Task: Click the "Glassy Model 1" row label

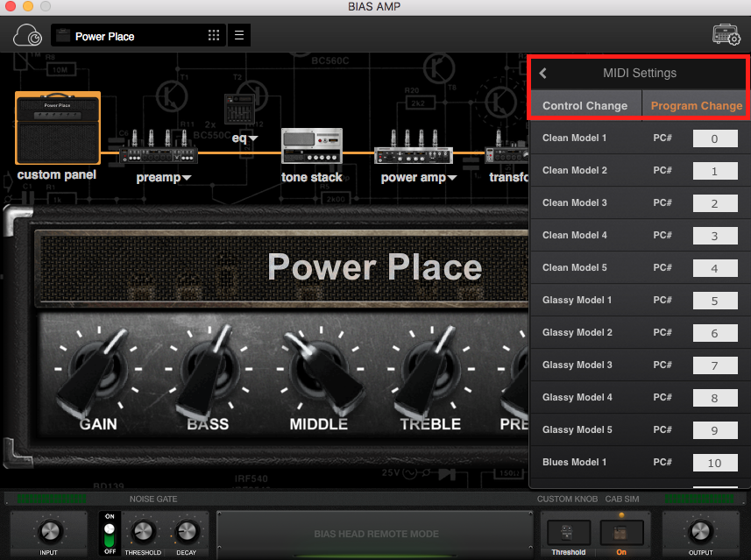Action: pyautogui.click(x=577, y=301)
